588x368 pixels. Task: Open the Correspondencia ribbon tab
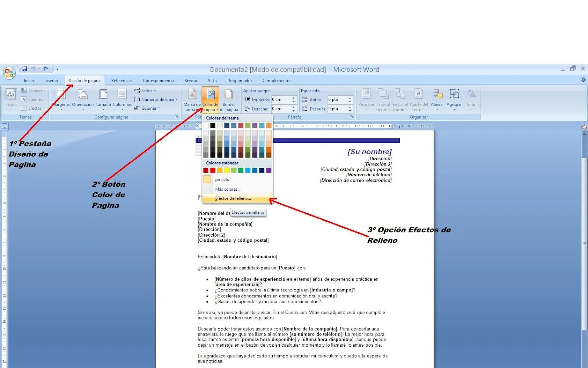coord(158,80)
